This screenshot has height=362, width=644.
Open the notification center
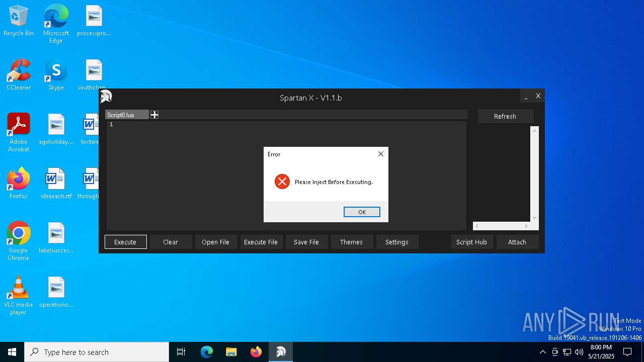(628, 352)
